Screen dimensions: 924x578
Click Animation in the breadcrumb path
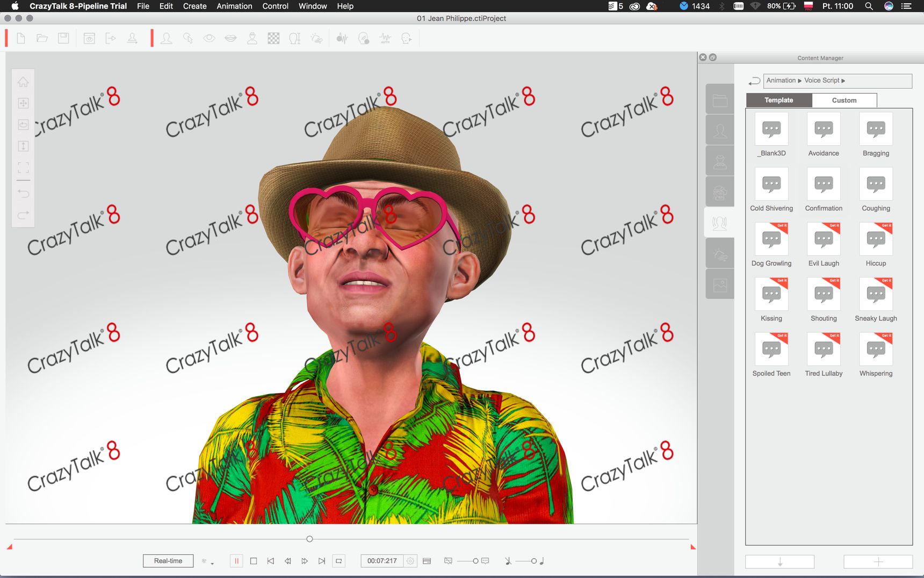click(x=781, y=81)
